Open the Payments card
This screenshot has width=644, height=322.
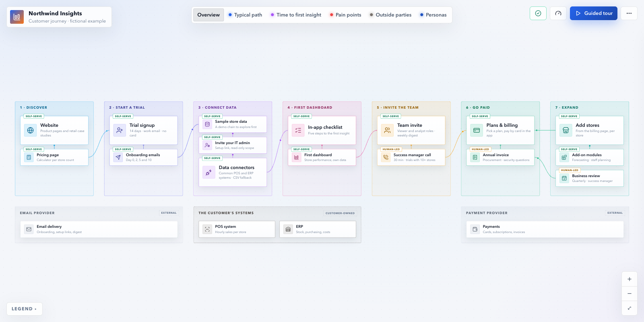coord(545,229)
